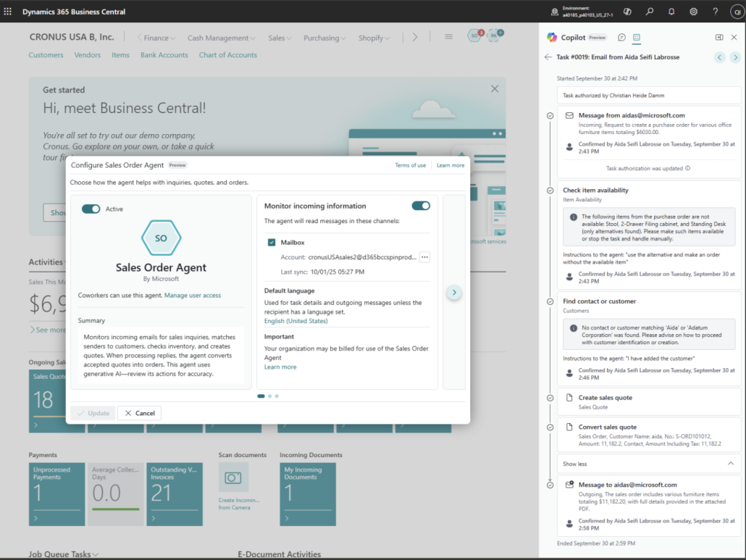Open the Copilot tasks list icon

click(637, 37)
